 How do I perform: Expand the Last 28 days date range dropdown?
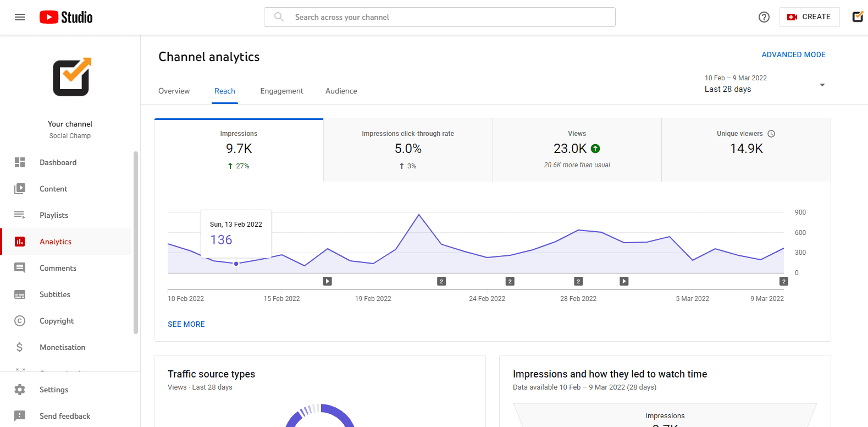pos(765,84)
